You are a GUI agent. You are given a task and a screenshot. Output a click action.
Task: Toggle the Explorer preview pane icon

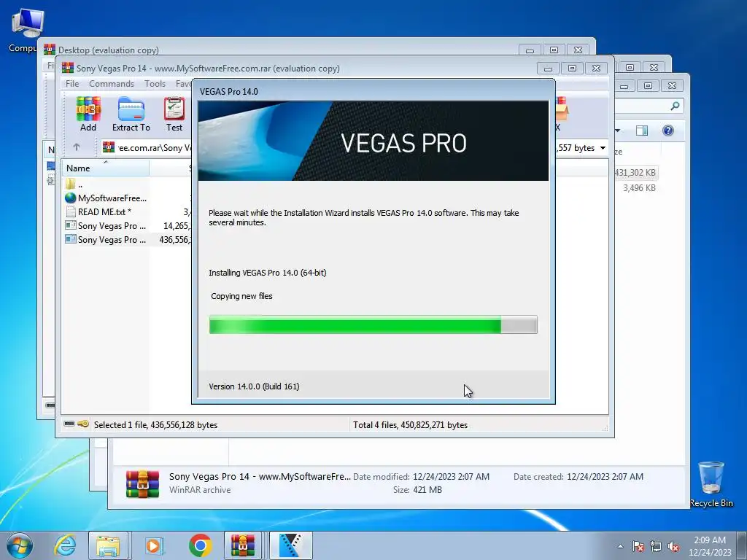pyautogui.click(x=642, y=131)
